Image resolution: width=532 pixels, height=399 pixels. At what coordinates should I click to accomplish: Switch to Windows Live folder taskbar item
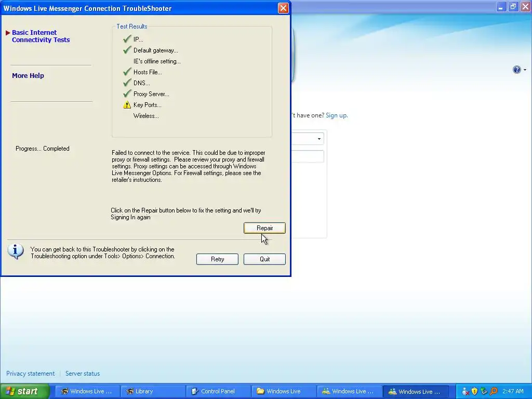click(284, 391)
